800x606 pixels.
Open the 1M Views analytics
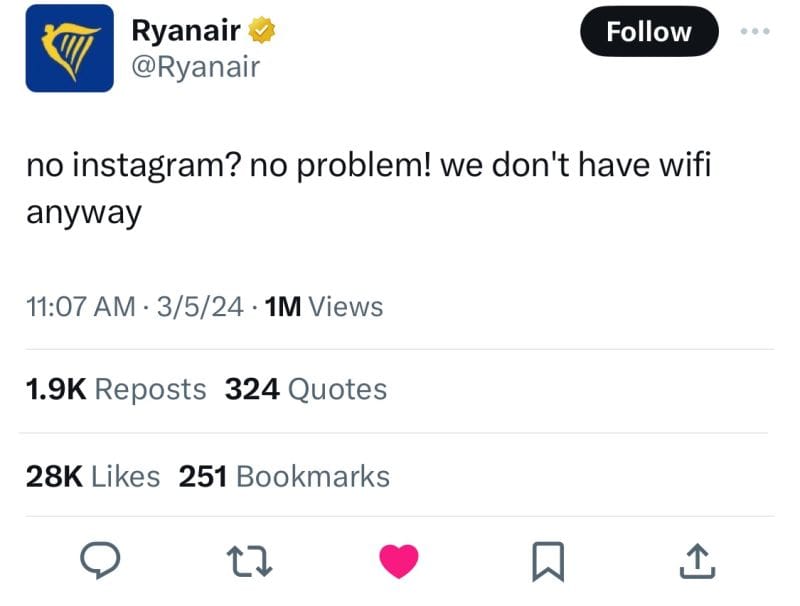[324, 307]
